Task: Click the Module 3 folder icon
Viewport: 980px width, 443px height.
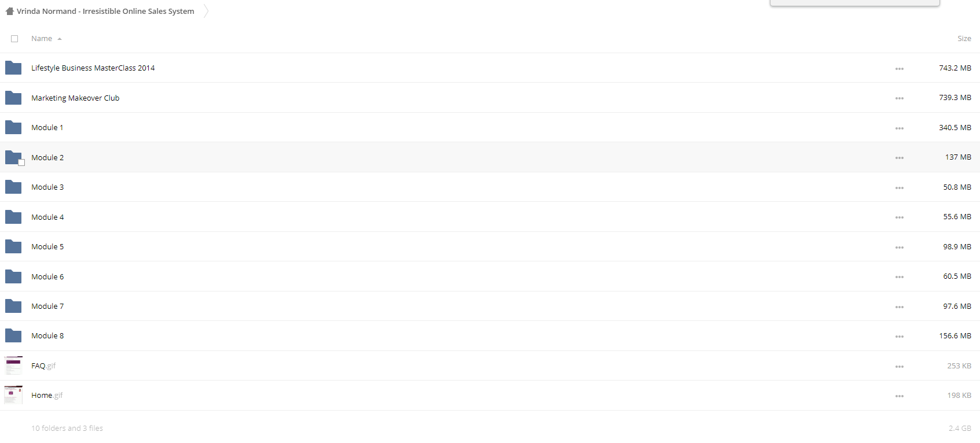Action: coord(13,187)
